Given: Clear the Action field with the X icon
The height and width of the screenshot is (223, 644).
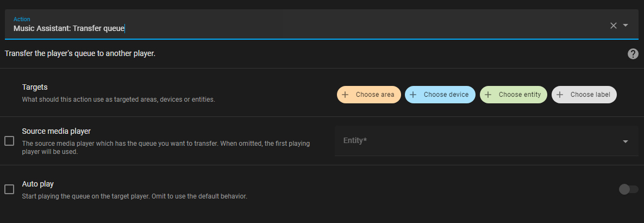Looking at the screenshot, I should (613, 26).
